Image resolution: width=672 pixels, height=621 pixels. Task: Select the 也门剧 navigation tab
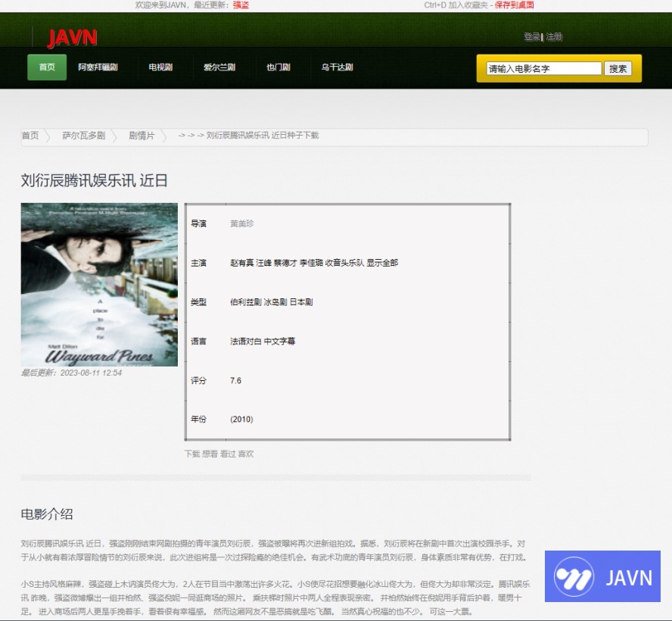tap(278, 67)
